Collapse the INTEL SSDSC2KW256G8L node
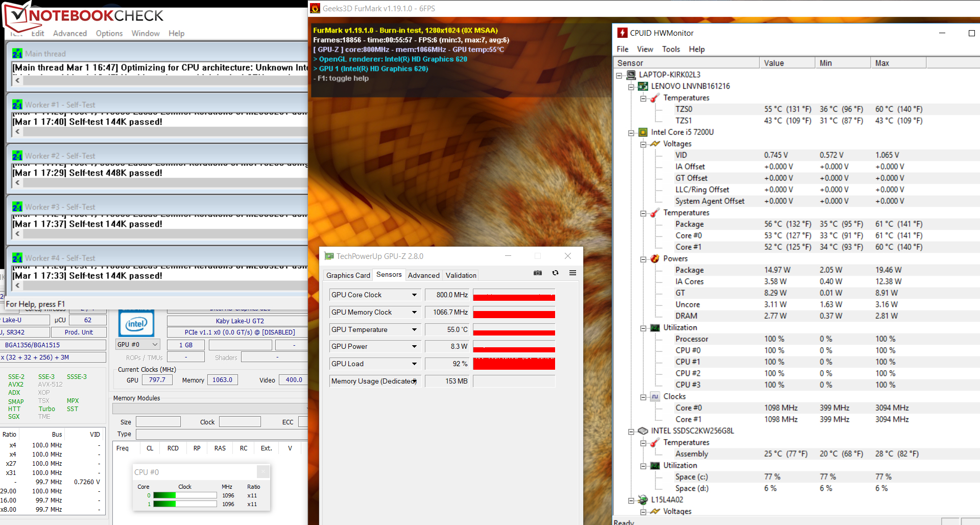The width and height of the screenshot is (980, 525). click(631, 432)
